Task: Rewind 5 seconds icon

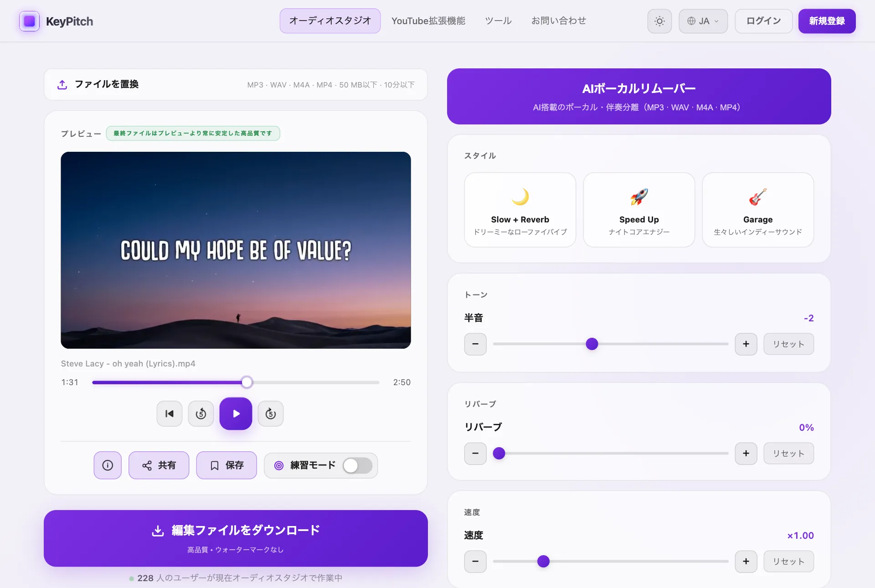Action: (201, 414)
